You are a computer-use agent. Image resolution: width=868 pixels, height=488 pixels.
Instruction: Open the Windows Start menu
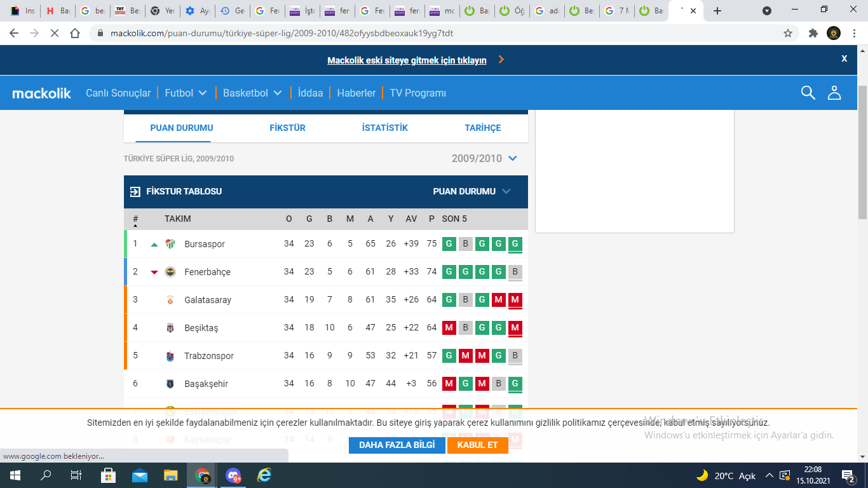(15, 475)
